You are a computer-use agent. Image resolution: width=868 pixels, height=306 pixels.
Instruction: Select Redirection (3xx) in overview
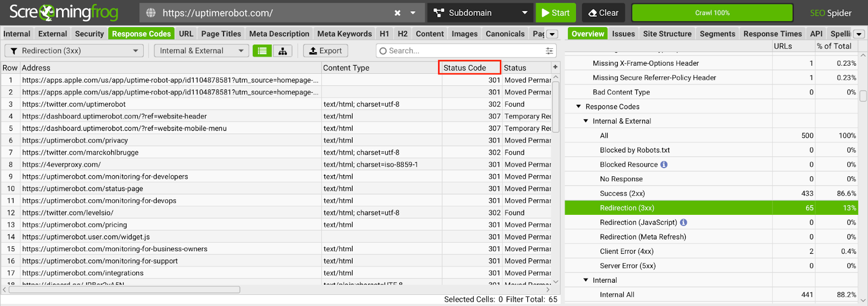(711, 208)
